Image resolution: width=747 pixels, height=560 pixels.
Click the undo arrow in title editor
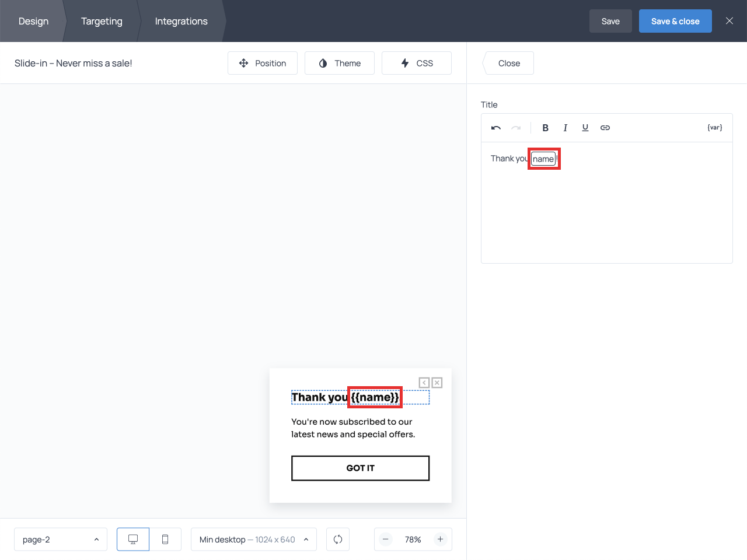(496, 128)
